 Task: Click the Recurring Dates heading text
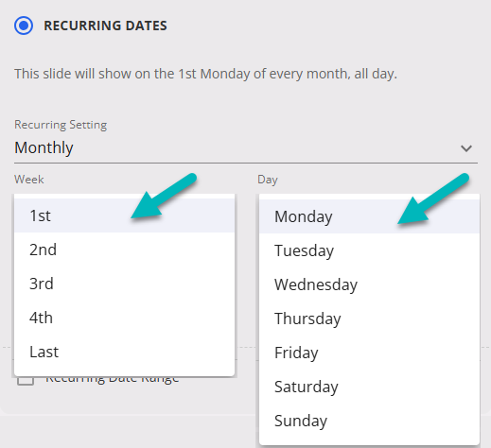(105, 26)
